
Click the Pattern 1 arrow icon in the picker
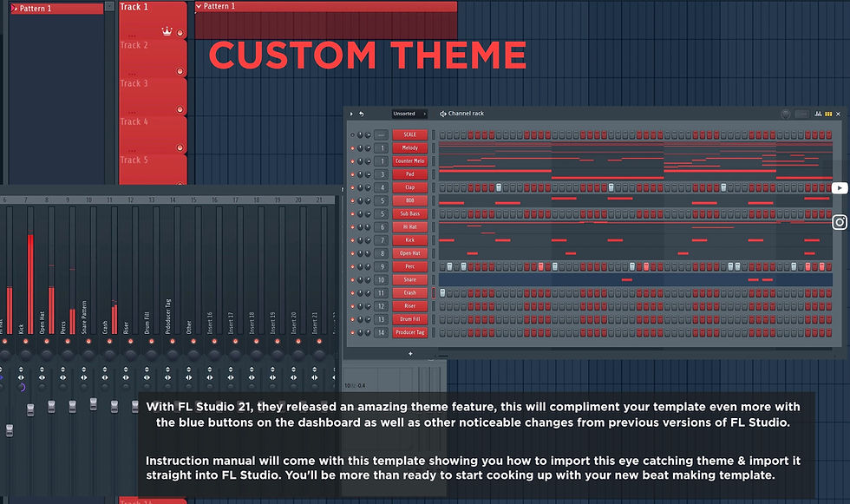coord(14,8)
